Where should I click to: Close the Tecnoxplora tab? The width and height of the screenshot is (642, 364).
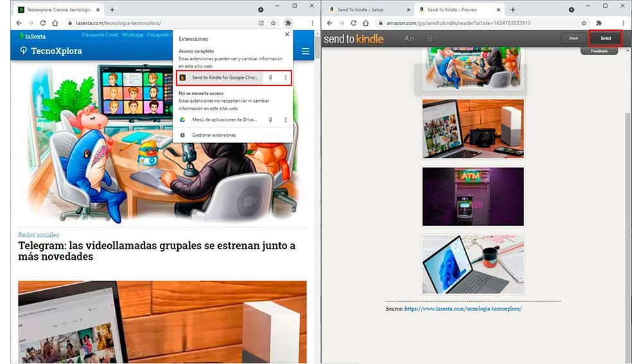click(x=98, y=10)
